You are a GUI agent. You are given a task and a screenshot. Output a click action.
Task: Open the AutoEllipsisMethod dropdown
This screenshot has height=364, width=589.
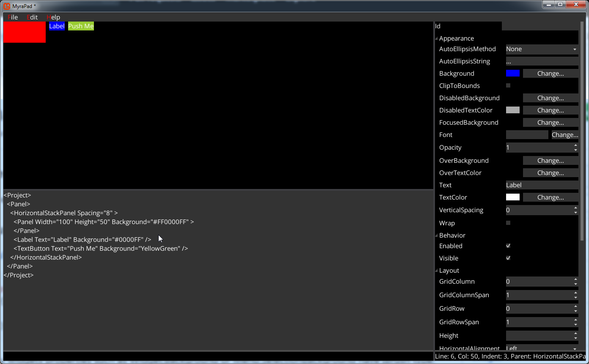[x=542, y=49]
